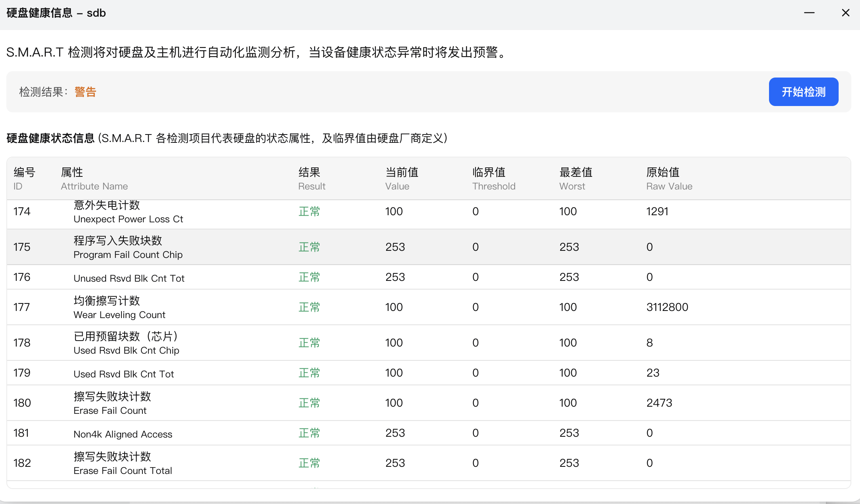
Task: Click the 警告 detection result text
Action: (x=85, y=92)
